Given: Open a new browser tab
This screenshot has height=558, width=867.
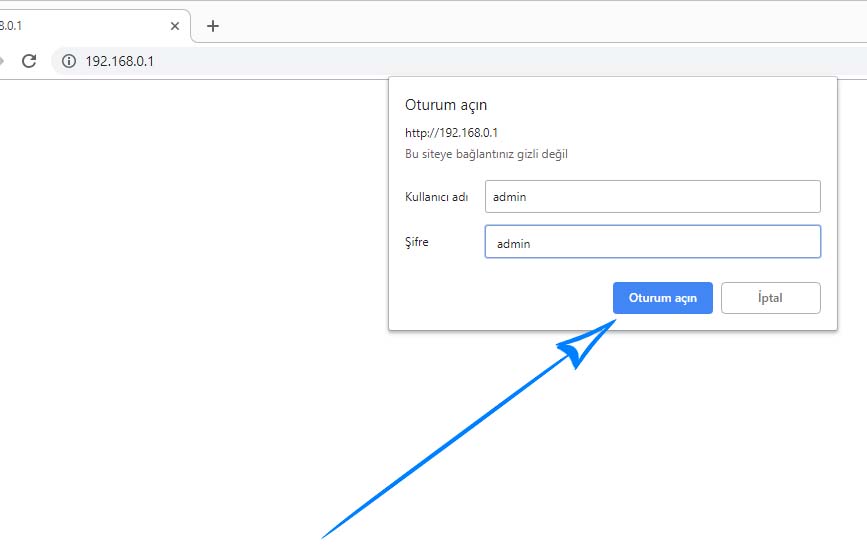Looking at the screenshot, I should point(212,26).
